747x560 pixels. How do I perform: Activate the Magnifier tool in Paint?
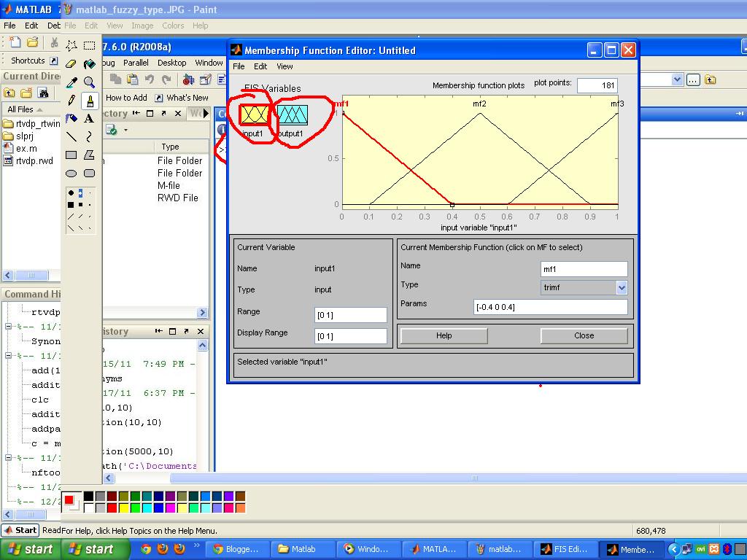click(89, 82)
